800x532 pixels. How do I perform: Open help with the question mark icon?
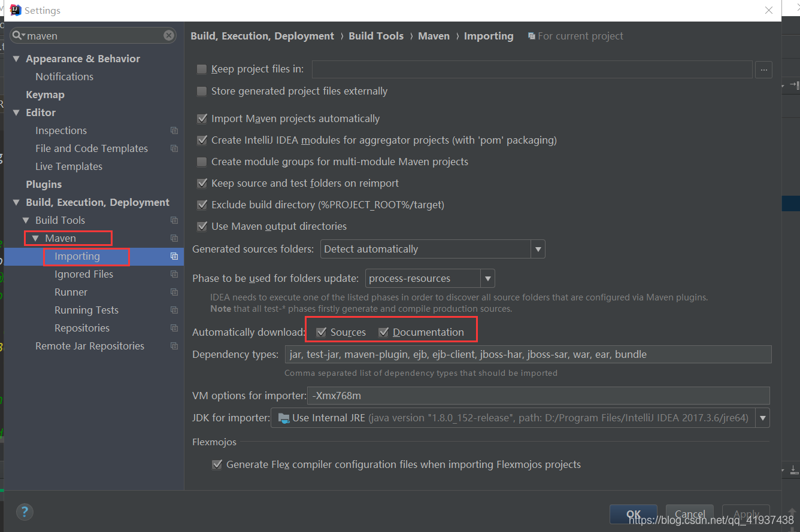(x=25, y=512)
